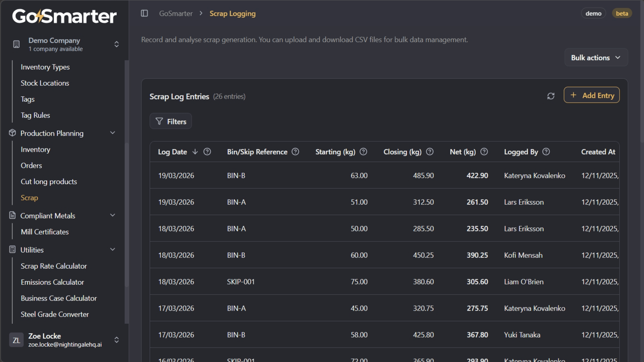The image size is (644, 362).
Task: Toggle sort order on Log Date column
Action: point(196,152)
